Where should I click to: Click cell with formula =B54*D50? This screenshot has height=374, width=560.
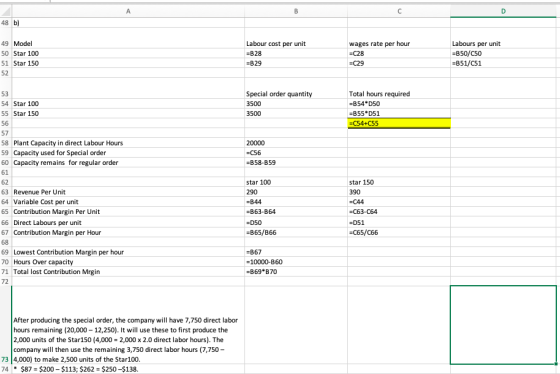pyautogui.click(x=399, y=104)
